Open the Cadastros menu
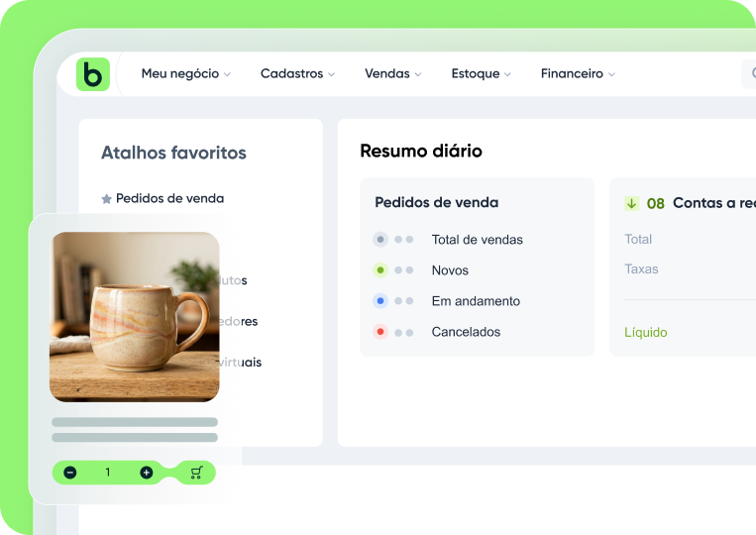Screen dimensions: 756x535 pyautogui.click(x=297, y=73)
